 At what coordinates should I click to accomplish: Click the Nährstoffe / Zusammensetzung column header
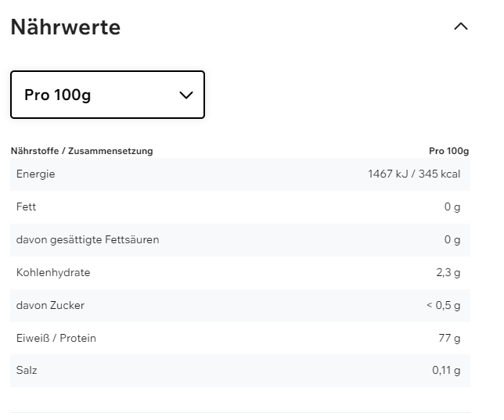[81, 151]
